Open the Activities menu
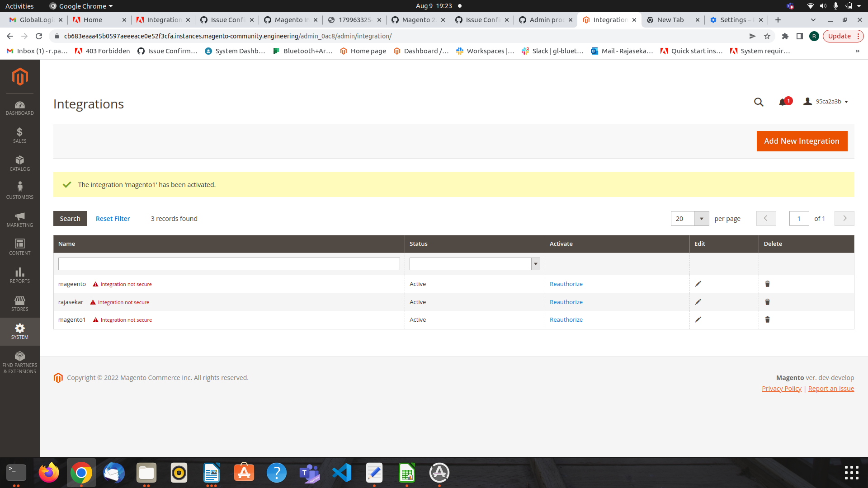 tap(19, 6)
